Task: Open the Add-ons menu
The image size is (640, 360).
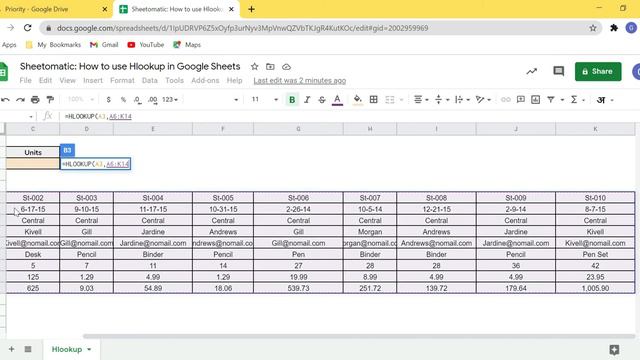Action: pos(205,80)
